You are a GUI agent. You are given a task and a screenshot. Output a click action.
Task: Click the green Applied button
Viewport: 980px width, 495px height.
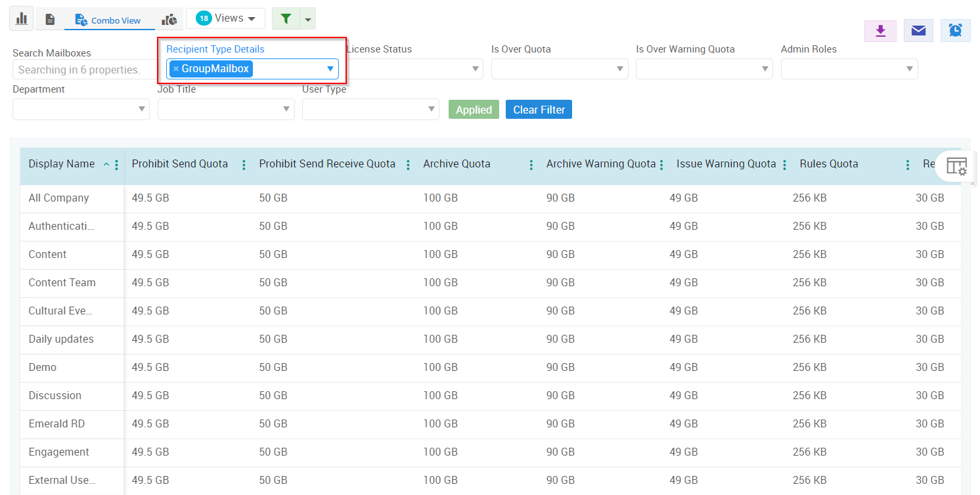pos(474,110)
